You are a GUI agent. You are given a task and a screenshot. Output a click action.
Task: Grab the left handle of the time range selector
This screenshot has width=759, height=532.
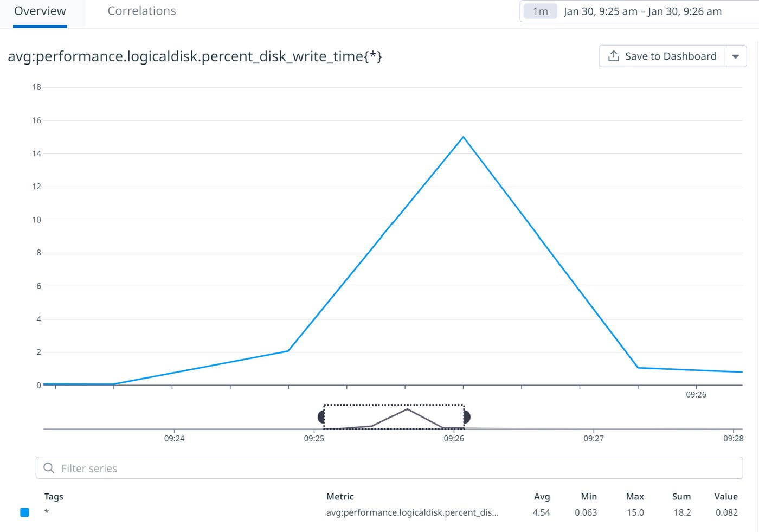[321, 416]
